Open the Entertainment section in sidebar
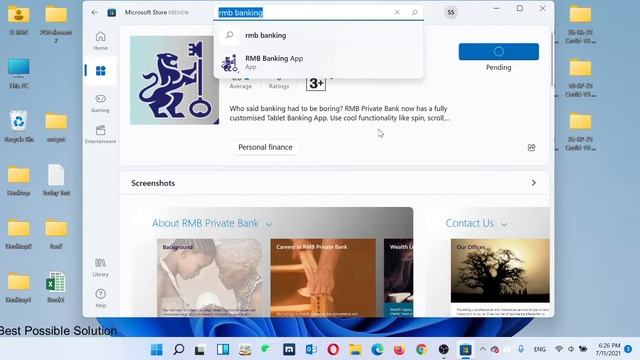The width and height of the screenshot is (640, 360). (x=100, y=134)
